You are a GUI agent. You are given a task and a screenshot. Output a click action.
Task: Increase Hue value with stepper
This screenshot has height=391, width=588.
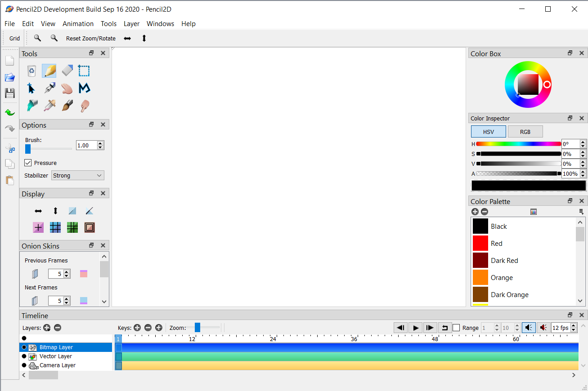coord(583,142)
